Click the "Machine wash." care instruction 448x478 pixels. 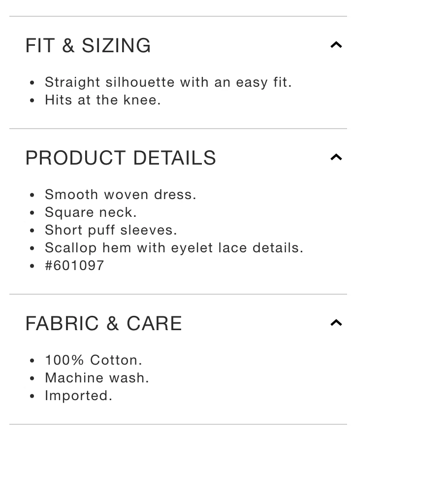(x=97, y=378)
